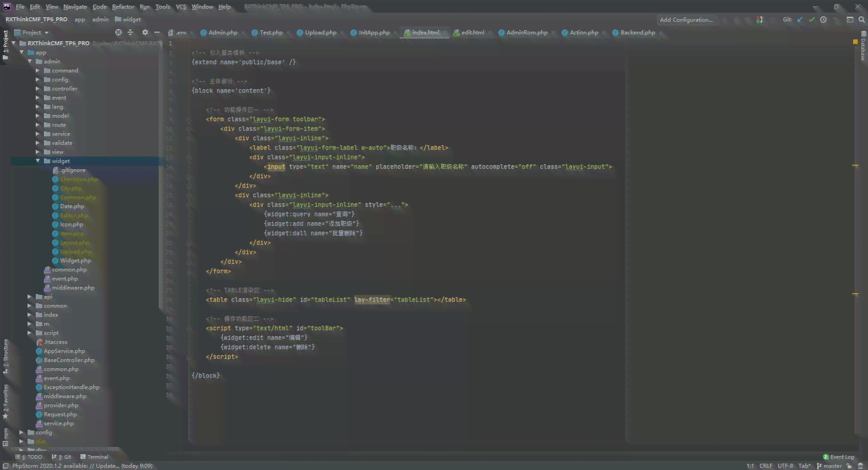The height and width of the screenshot is (470, 868).
Task: Click the PhpStorm logo icon in title bar
Action: coord(7,6)
